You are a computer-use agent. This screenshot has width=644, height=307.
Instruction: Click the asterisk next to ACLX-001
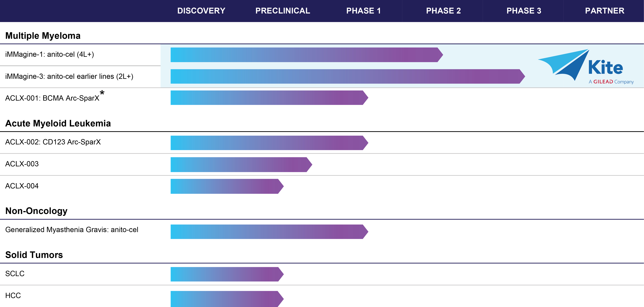click(102, 93)
